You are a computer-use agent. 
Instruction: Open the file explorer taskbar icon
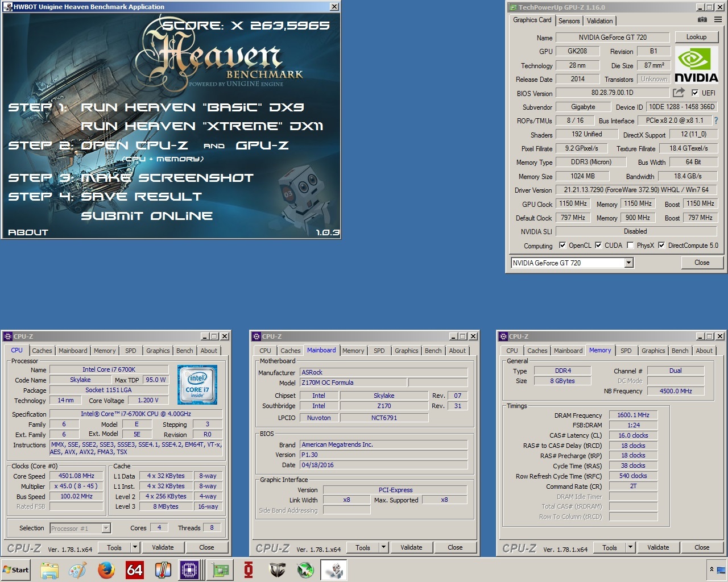49,570
